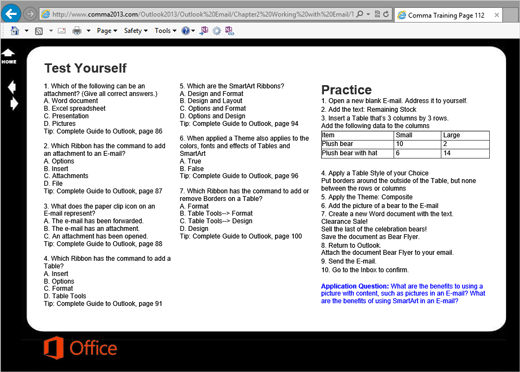The height and width of the screenshot is (372, 520).
Task: Go to next page using right arrow
Action: point(14,104)
